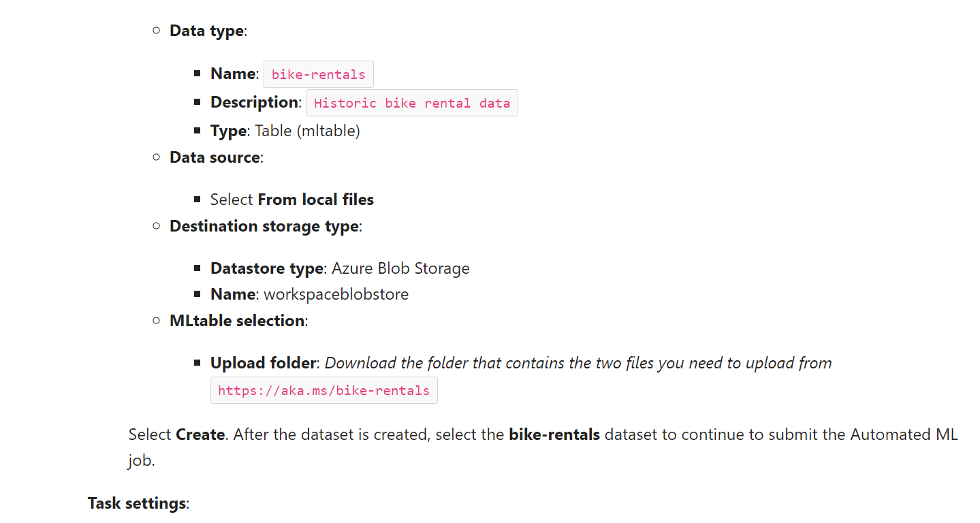This screenshot has width=980, height=523.
Task: Click the Table (mltable) type text
Action: (307, 131)
